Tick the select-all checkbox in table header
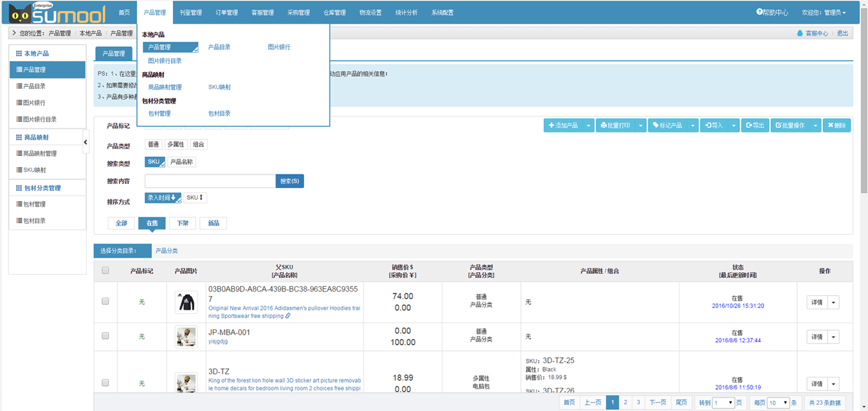The width and height of the screenshot is (868, 411). (105, 271)
